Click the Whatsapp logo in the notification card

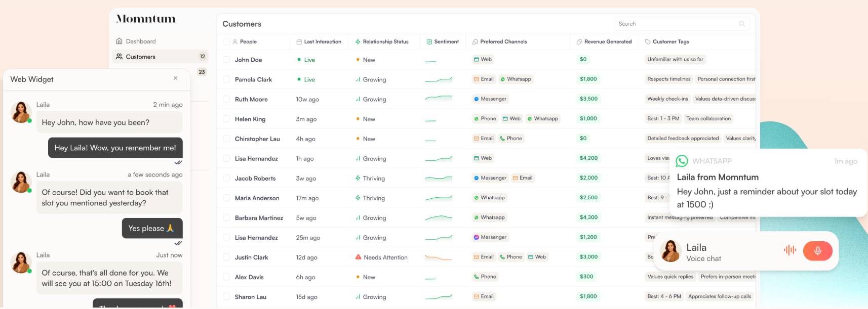[682, 161]
